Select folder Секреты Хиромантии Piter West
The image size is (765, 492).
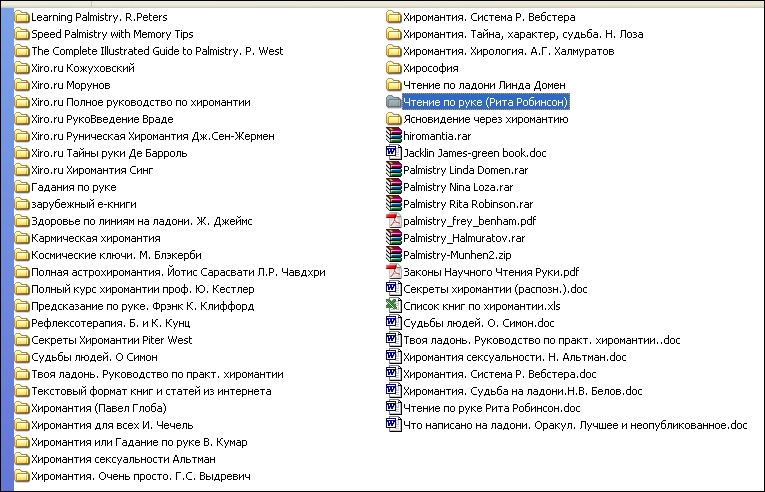[x=112, y=340]
